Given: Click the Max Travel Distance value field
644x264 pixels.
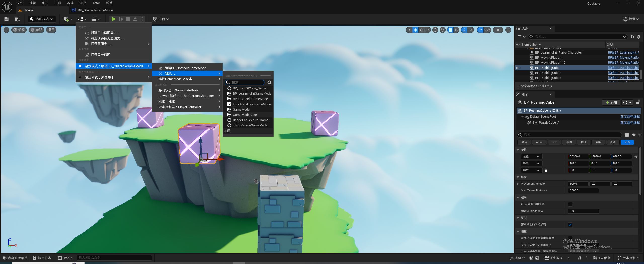Looking at the screenshot, I should pos(583,191).
